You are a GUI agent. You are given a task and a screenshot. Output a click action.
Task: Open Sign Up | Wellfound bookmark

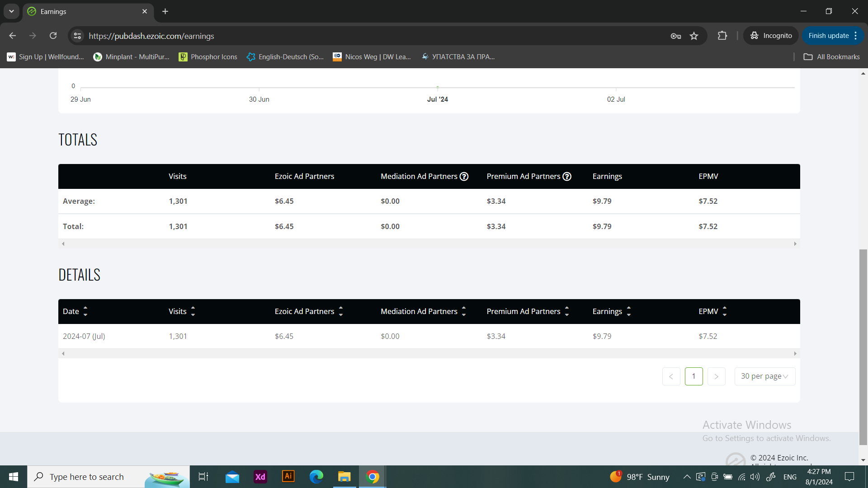(46, 57)
